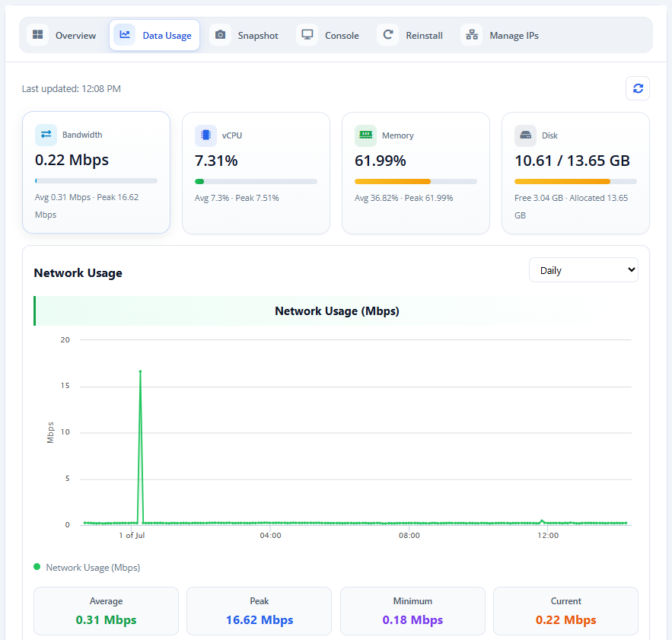Click the '1 of Jul' x-axis label
This screenshot has height=640, width=672.
click(132, 536)
